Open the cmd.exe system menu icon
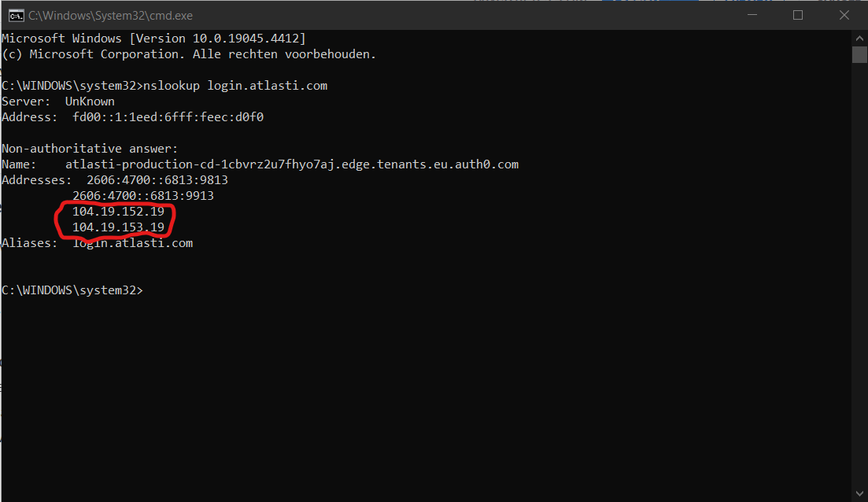The width and height of the screenshot is (868, 502). coord(16,16)
